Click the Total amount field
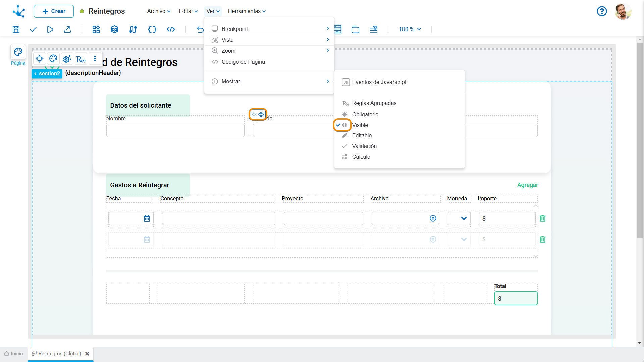 click(516, 298)
